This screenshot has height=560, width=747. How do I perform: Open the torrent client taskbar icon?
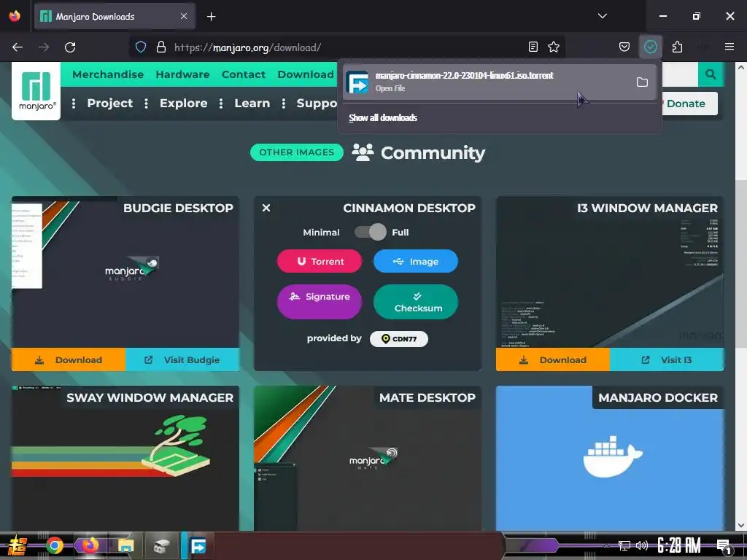click(x=198, y=545)
